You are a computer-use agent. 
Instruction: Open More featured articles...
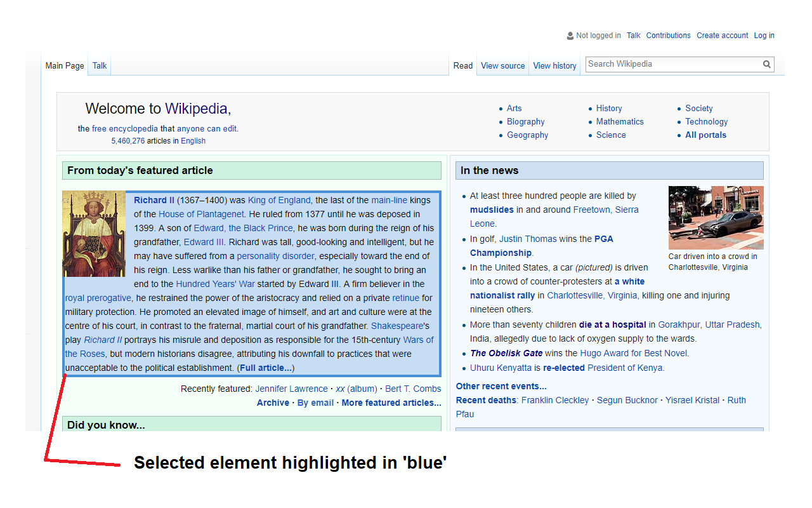pyautogui.click(x=391, y=403)
